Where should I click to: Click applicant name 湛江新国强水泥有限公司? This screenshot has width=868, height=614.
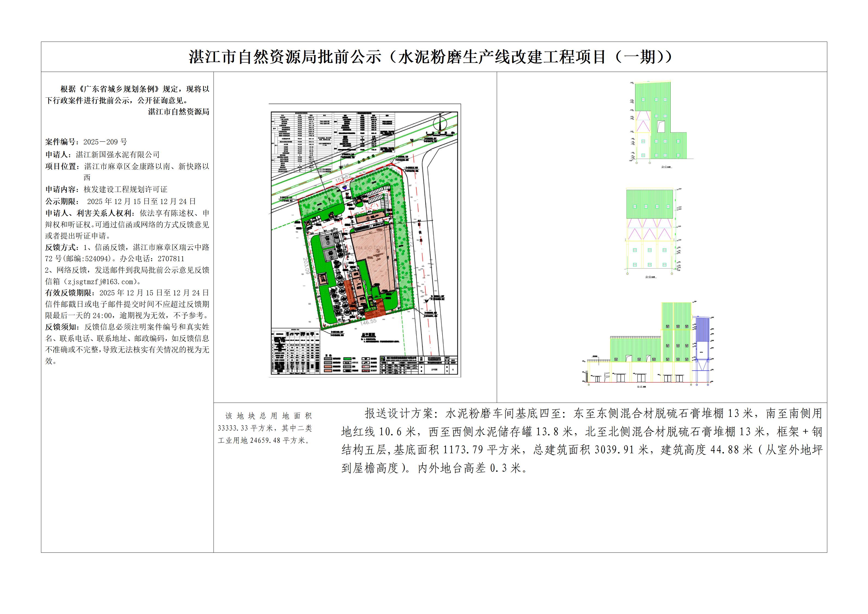tap(118, 154)
